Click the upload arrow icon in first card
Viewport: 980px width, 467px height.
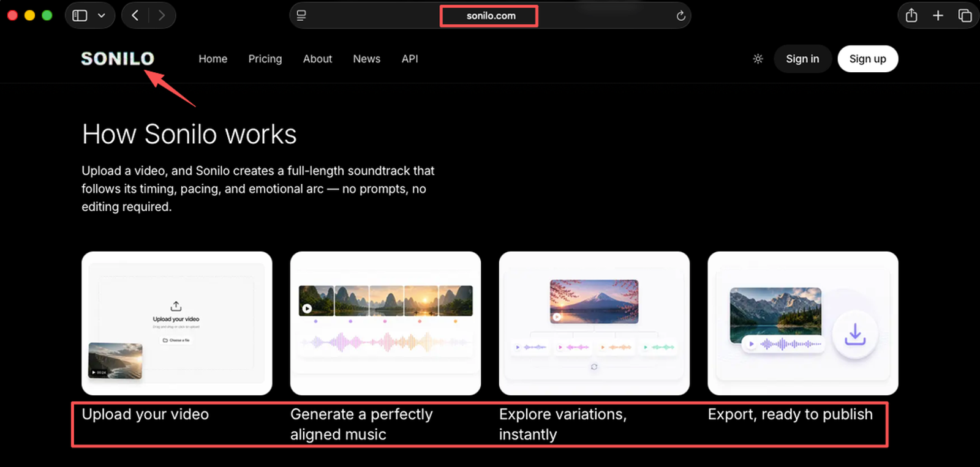tap(176, 306)
